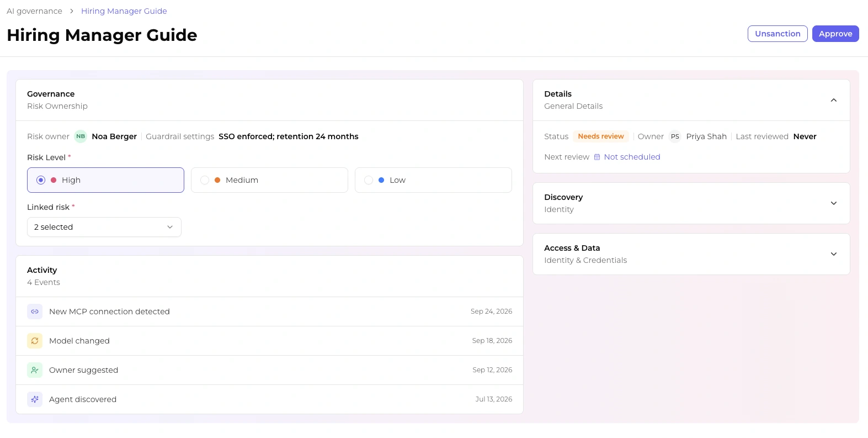This screenshot has height=438, width=868.
Task: Open the Agent discovered event
Action: (269, 399)
